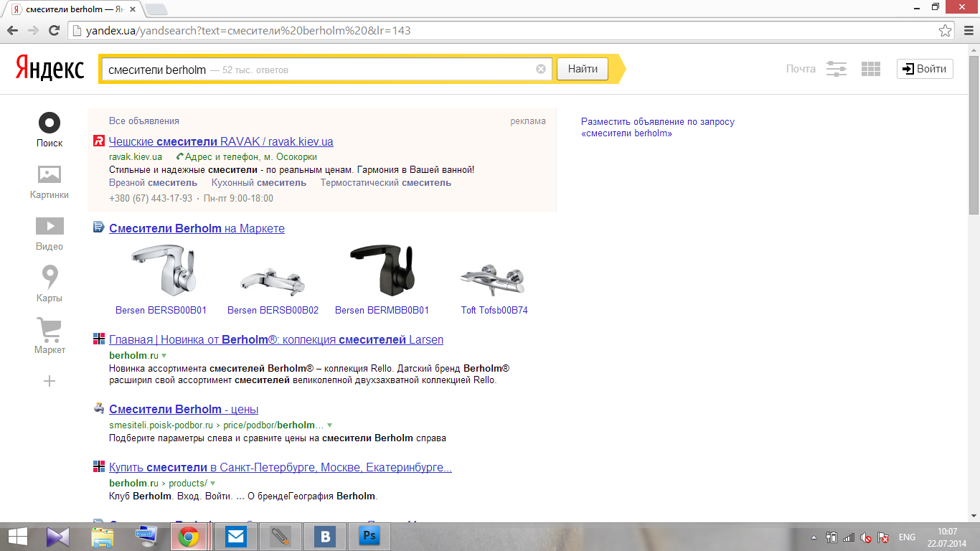Open Смесители Berholm - цены result
This screenshot has height=551, width=980.
[184, 409]
